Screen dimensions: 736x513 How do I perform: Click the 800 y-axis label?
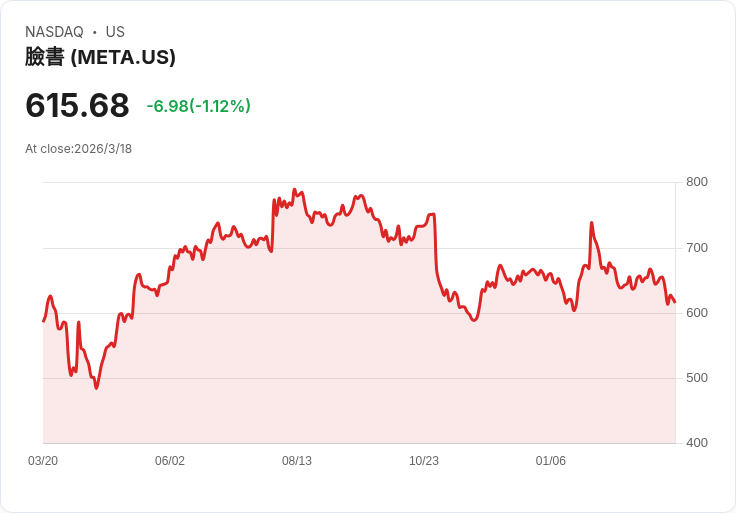697,182
